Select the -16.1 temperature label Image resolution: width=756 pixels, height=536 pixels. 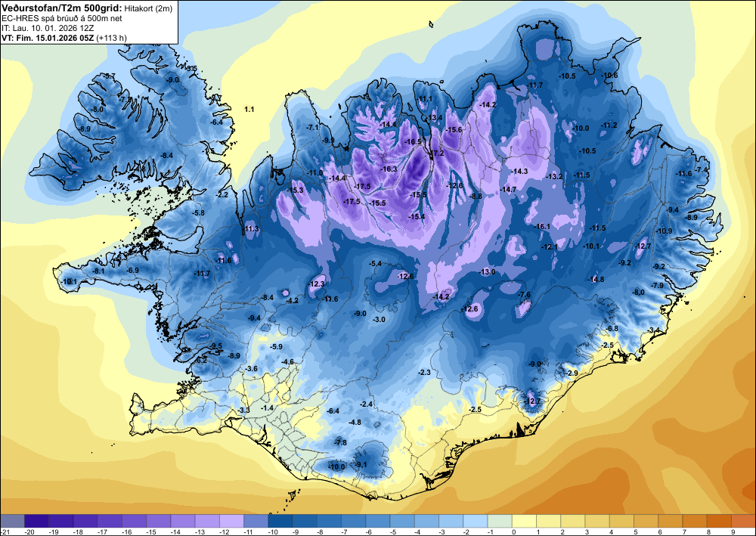pos(542,227)
